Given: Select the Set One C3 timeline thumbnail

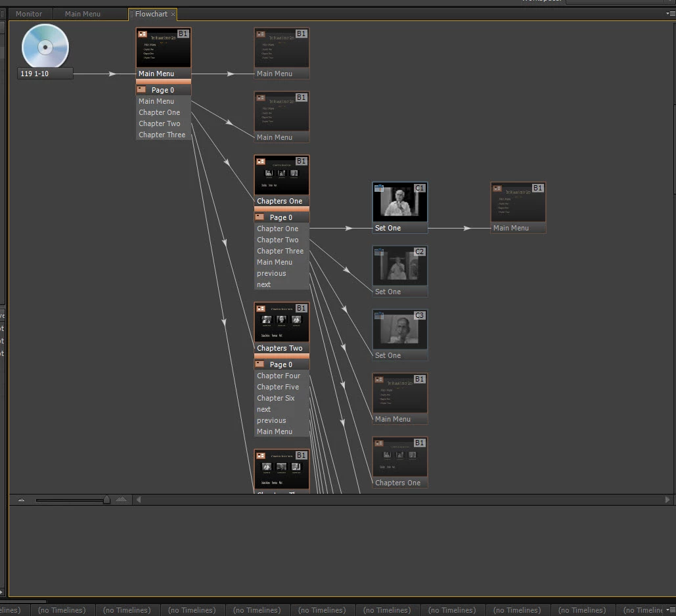Looking at the screenshot, I should click(x=399, y=330).
